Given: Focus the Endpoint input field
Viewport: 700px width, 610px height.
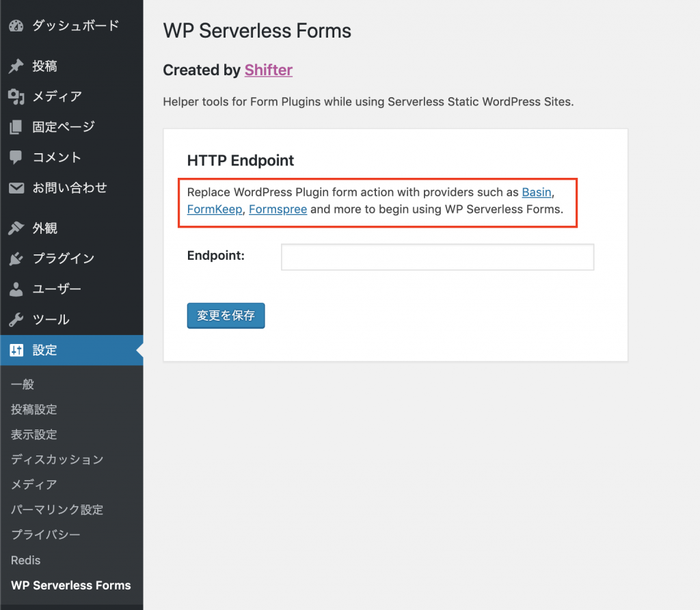Looking at the screenshot, I should pos(437,257).
